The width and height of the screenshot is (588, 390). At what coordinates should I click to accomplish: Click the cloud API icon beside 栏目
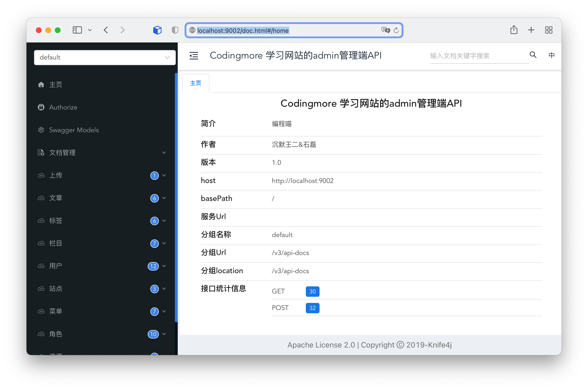(41, 243)
